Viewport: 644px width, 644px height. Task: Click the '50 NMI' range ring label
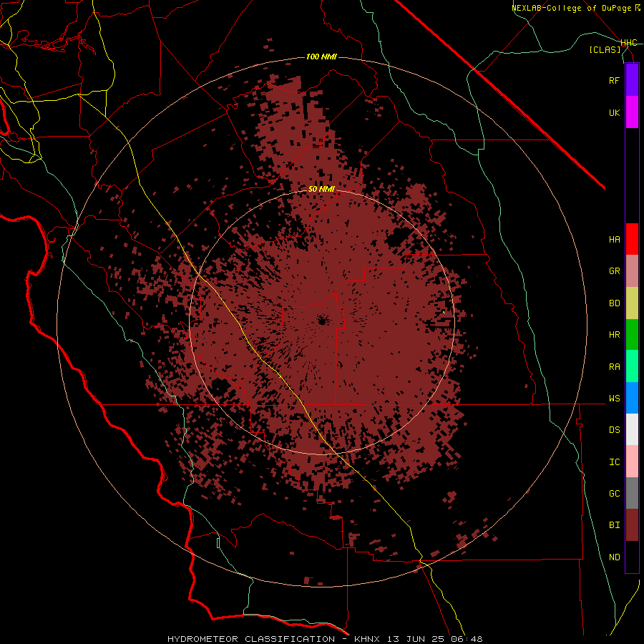pyautogui.click(x=321, y=189)
